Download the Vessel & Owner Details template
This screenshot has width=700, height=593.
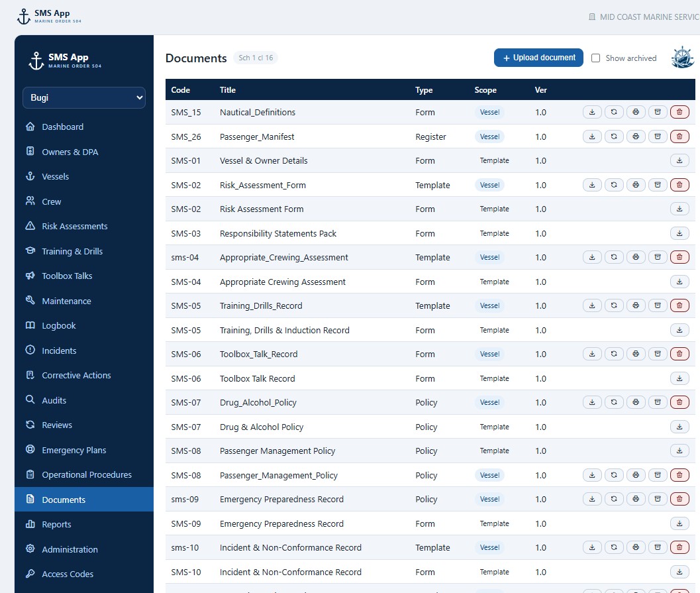pos(679,160)
